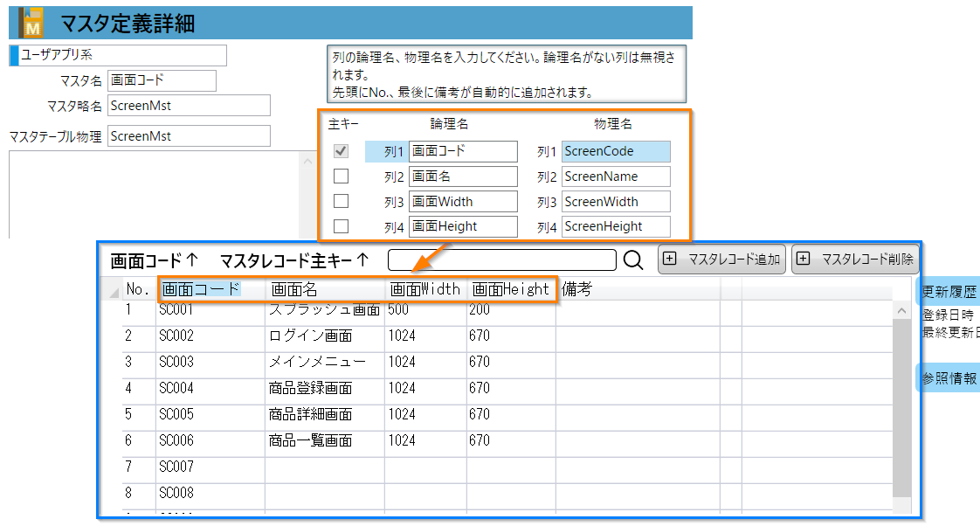This screenshot has width=980, height=526.
Task: Sort by 画面コード ascending arrow label
Action: point(155,260)
